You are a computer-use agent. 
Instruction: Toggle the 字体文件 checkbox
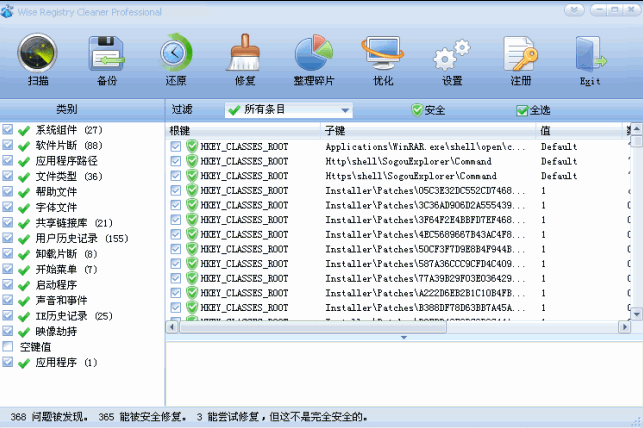coord(7,207)
